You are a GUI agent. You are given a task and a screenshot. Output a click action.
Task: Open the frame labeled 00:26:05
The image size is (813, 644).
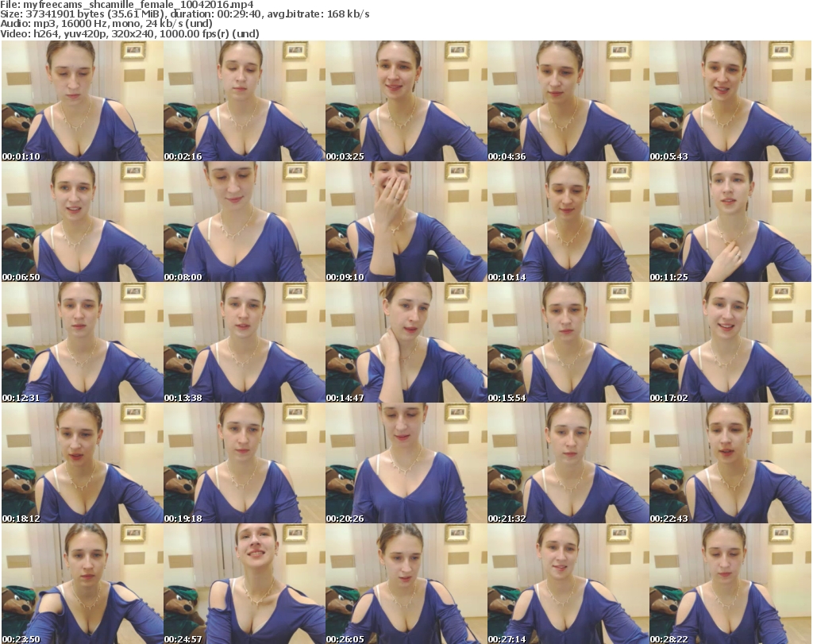point(406,584)
